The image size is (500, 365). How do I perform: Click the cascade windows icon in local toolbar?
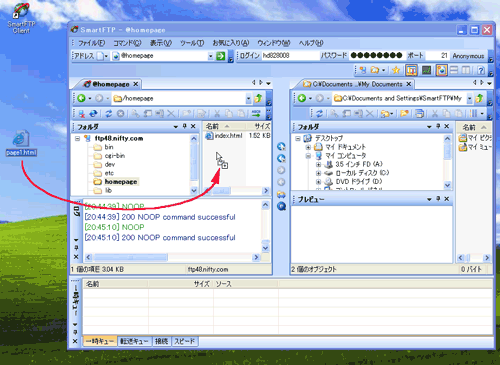point(420,114)
